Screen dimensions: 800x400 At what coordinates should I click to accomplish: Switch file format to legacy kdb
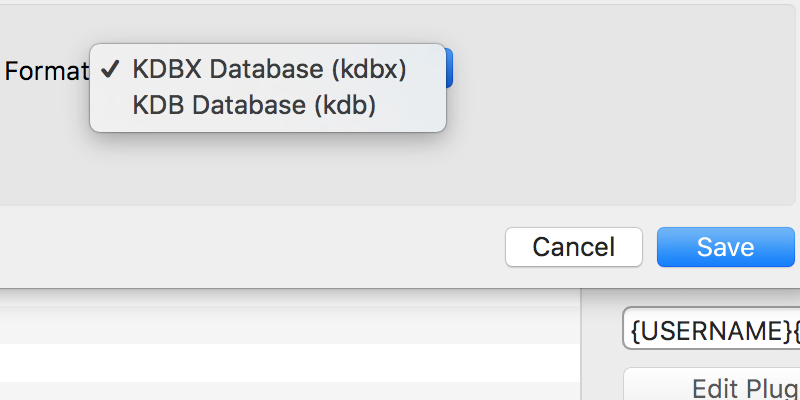point(268,105)
